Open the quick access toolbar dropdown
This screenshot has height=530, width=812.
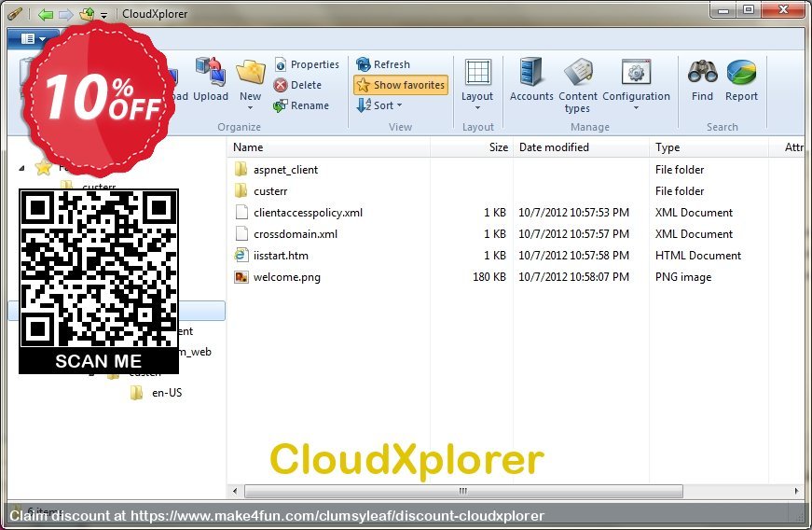tap(104, 16)
